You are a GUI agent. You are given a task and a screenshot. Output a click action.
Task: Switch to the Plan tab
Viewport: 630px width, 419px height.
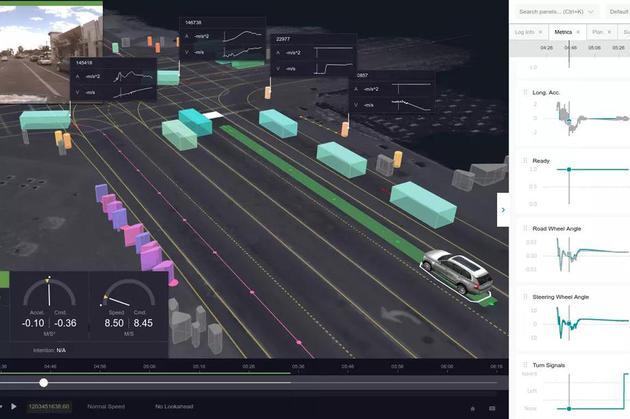(597, 33)
